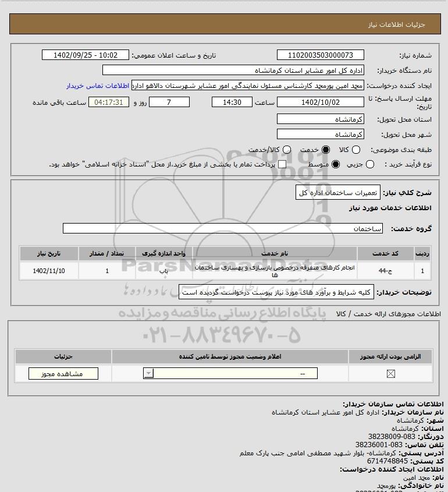Click service code cell ج-44
This screenshot has width=448, height=492.
pos(385,271)
